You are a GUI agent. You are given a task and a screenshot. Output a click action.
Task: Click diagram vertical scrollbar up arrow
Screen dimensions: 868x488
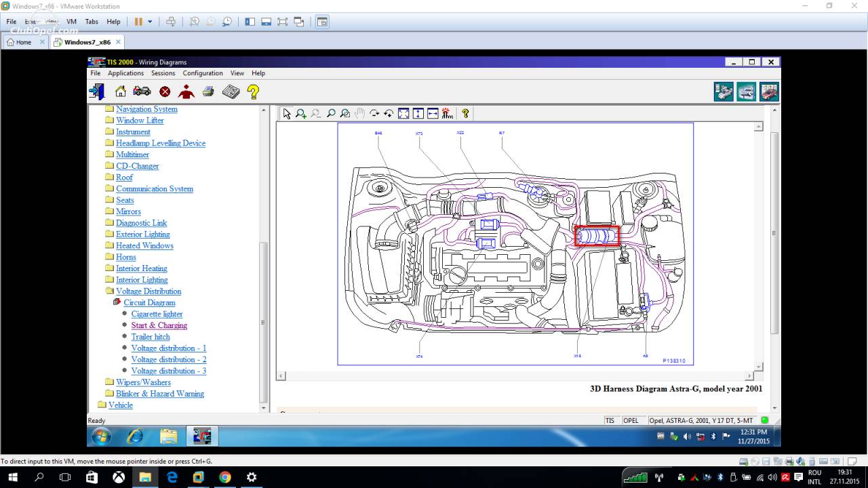point(759,126)
